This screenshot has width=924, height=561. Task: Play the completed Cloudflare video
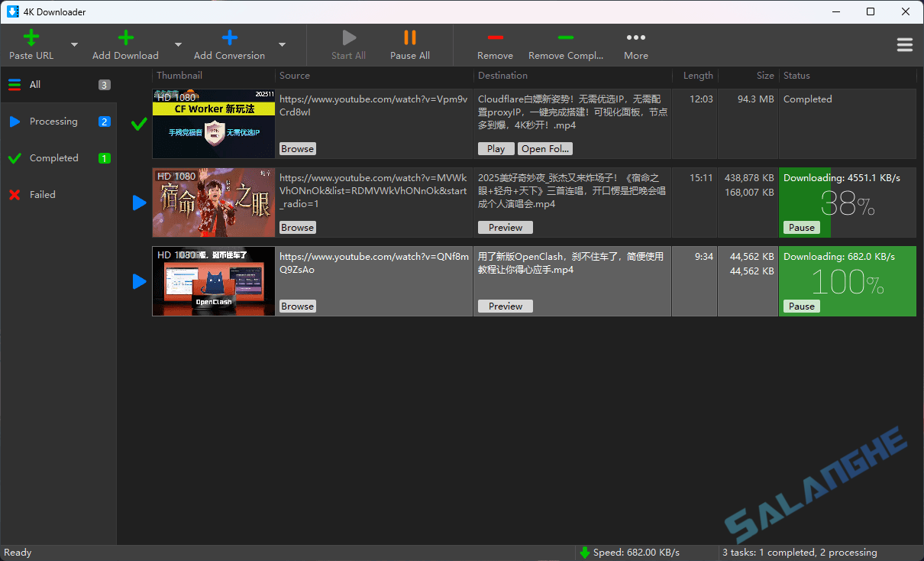pyautogui.click(x=496, y=148)
